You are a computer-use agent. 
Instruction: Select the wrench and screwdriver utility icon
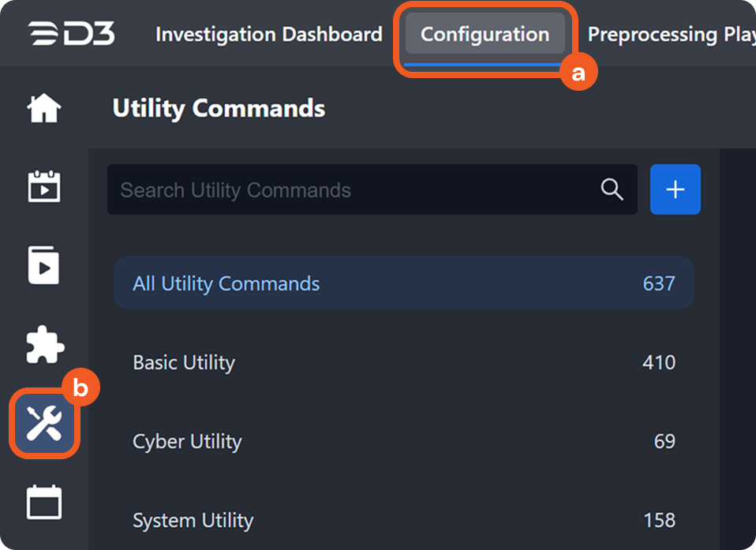tap(44, 425)
